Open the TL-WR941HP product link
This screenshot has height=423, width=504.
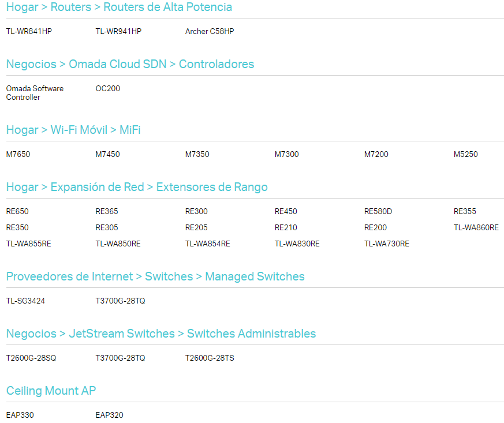118,32
